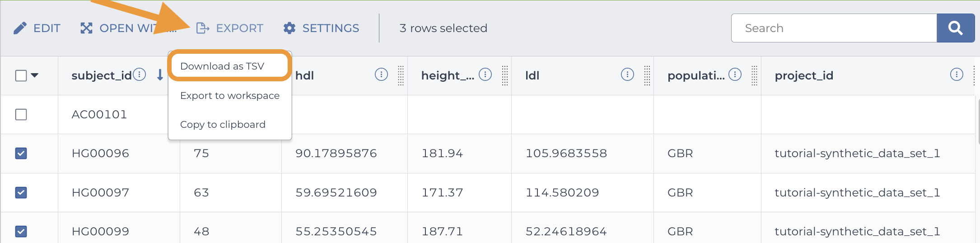This screenshot has width=980, height=243.
Task: Click the 3 rows selected label
Action: (x=443, y=28)
